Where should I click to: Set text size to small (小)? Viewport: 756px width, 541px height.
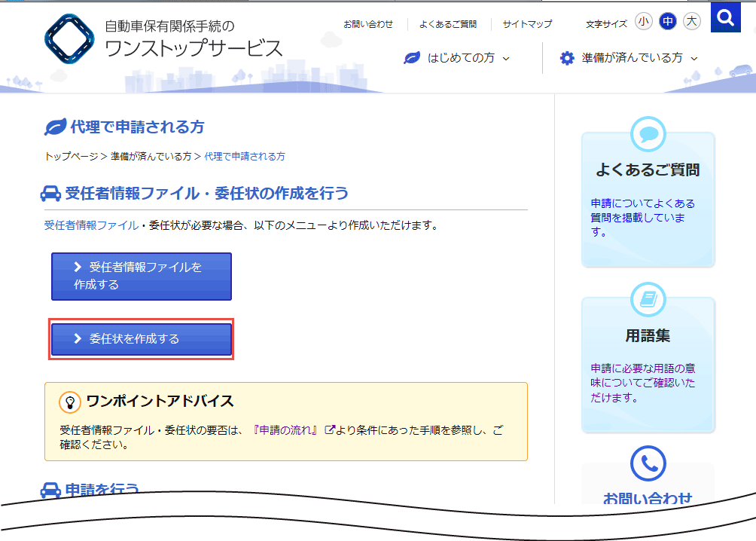tap(643, 21)
